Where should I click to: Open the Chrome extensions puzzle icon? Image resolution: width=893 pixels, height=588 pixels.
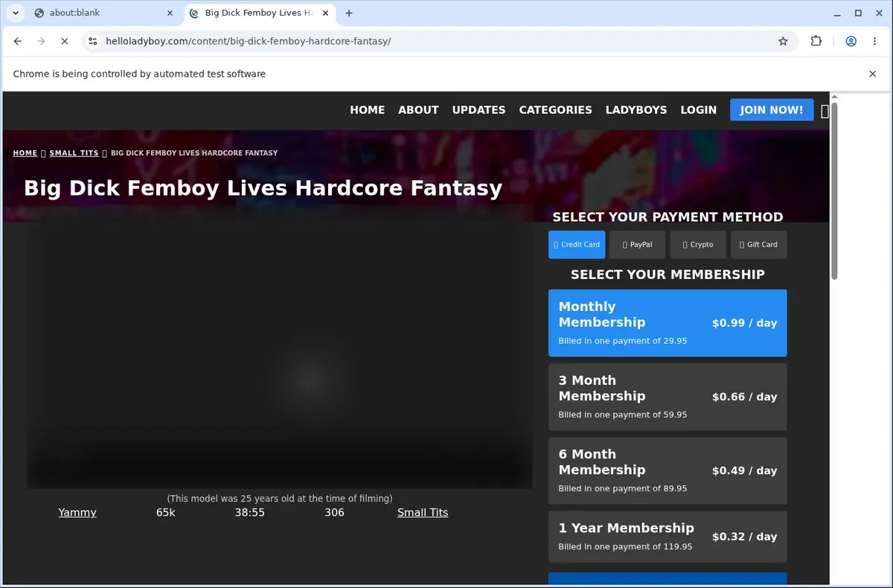coord(816,42)
